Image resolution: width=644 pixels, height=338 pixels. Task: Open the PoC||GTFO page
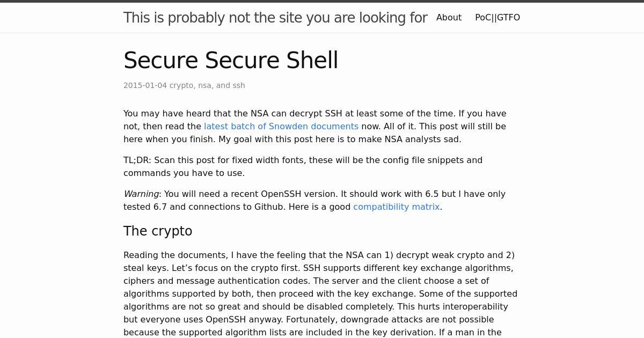[x=497, y=18]
